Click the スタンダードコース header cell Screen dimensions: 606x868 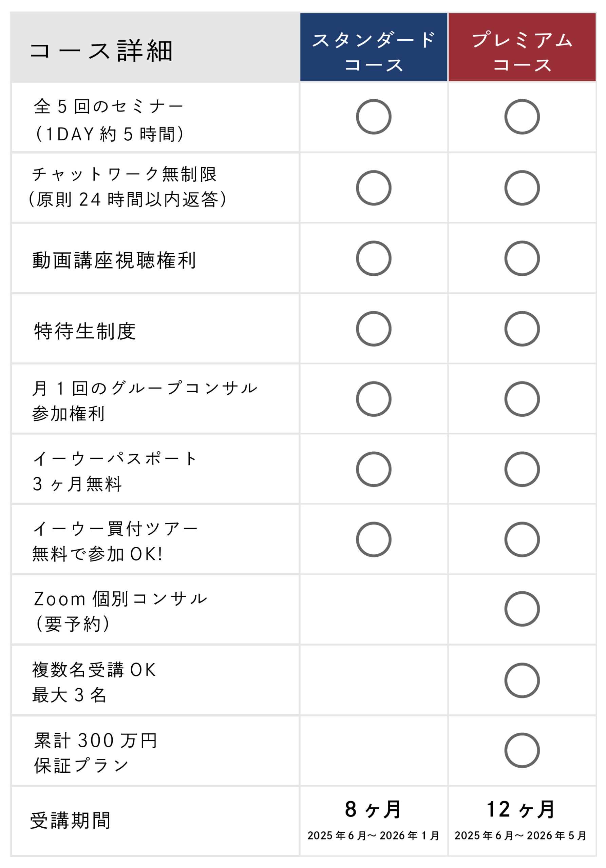point(373,47)
